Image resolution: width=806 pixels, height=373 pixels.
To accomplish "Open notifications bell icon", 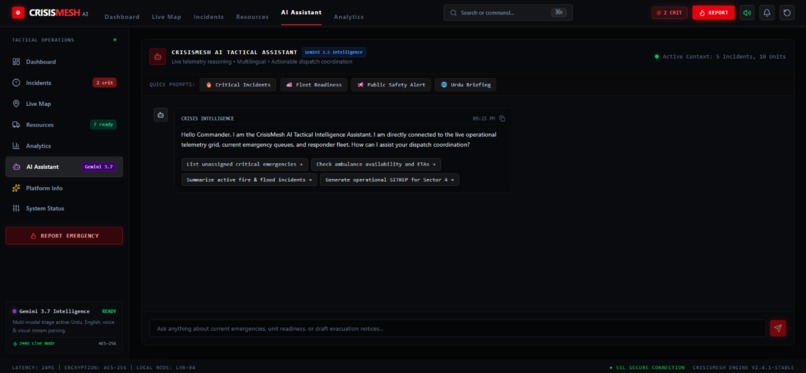I will tap(767, 13).
